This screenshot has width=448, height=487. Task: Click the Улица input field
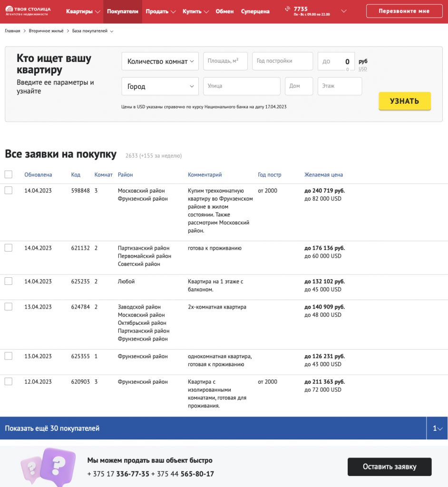click(242, 86)
